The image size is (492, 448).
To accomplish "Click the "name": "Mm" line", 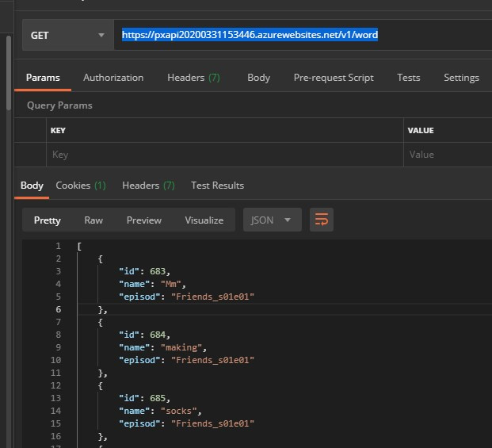I will [x=152, y=284].
